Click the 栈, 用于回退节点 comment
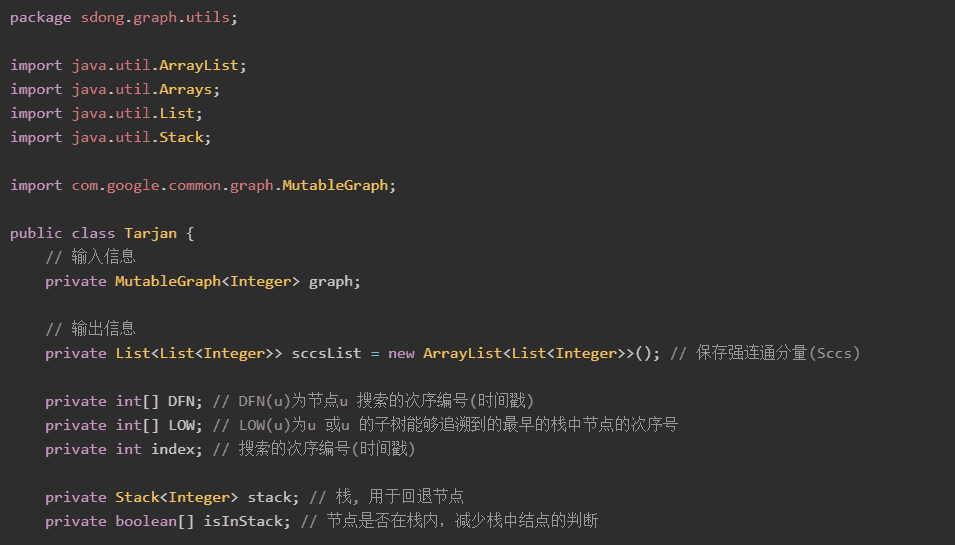Viewport: 955px width, 545px height. [386, 497]
